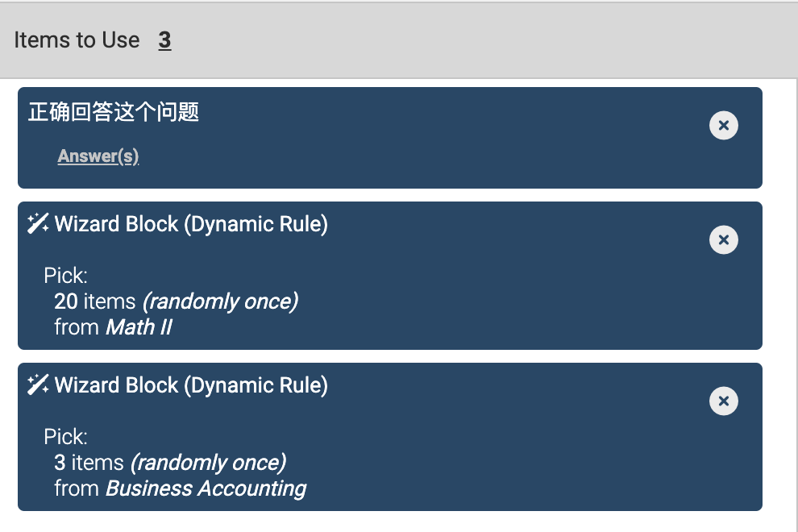Screen dimensions: 798x532
Task: Click the Pick label in Business Accounting block
Action: click(x=65, y=438)
